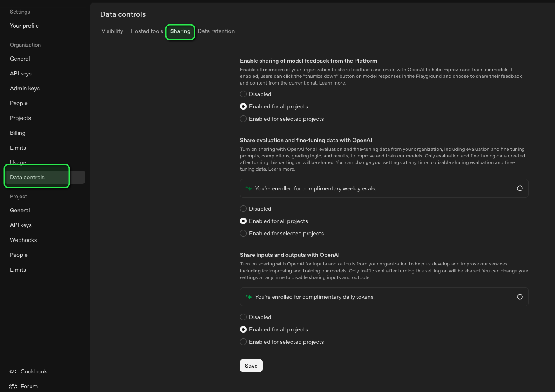
Task: Select Enabled for all projects under evaluation data
Action: [x=243, y=221]
